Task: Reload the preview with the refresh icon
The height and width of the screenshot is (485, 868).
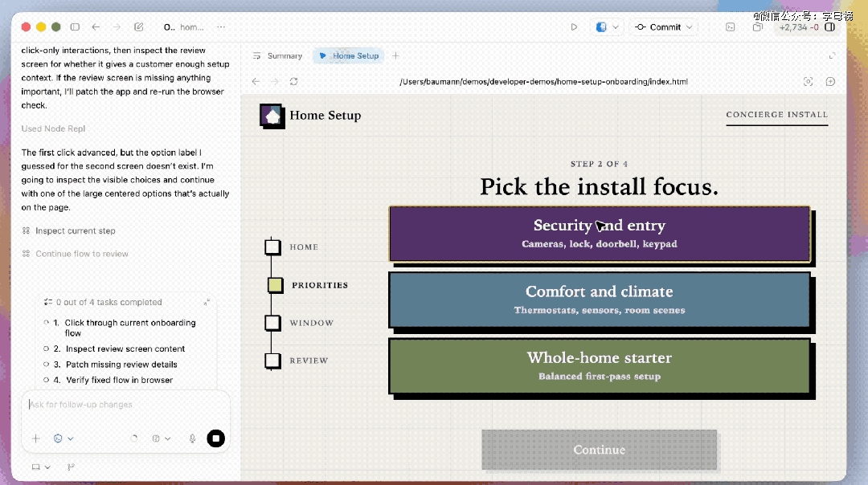Action: point(294,81)
